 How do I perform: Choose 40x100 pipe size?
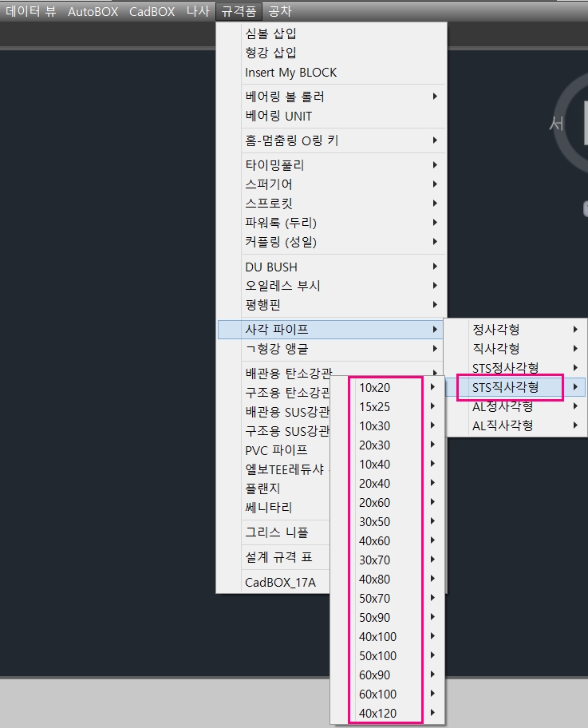click(388, 636)
